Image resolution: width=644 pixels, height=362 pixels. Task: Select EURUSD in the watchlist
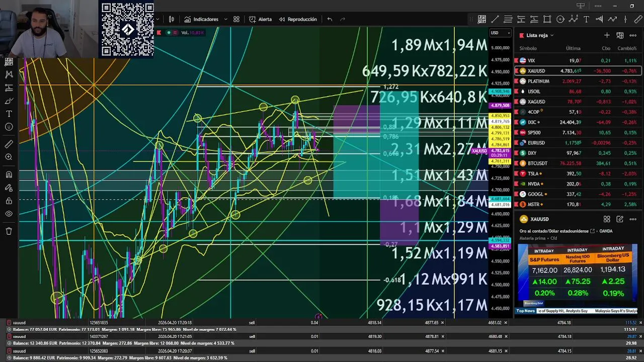pyautogui.click(x=578, y=143)
